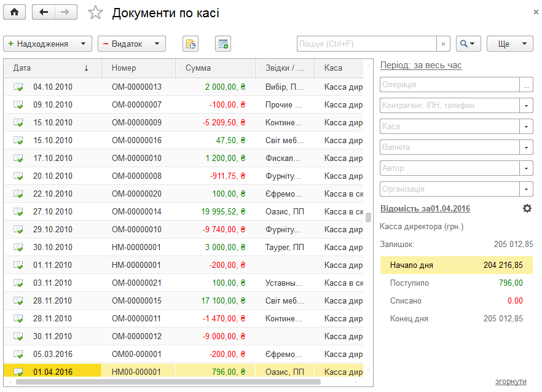Viewport: 542px width, 392px height.
Task: Open the cash report settings gear
Action: pos(527,208)
